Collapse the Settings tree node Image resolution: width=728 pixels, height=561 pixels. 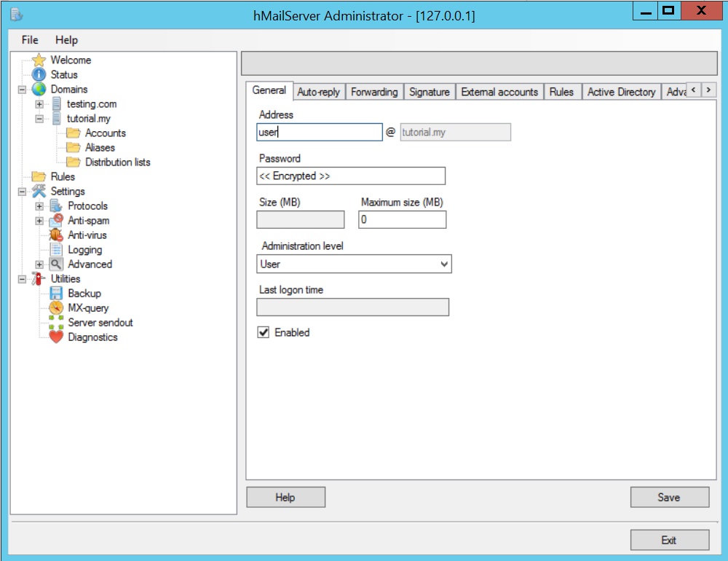click(x=22, y=192)
